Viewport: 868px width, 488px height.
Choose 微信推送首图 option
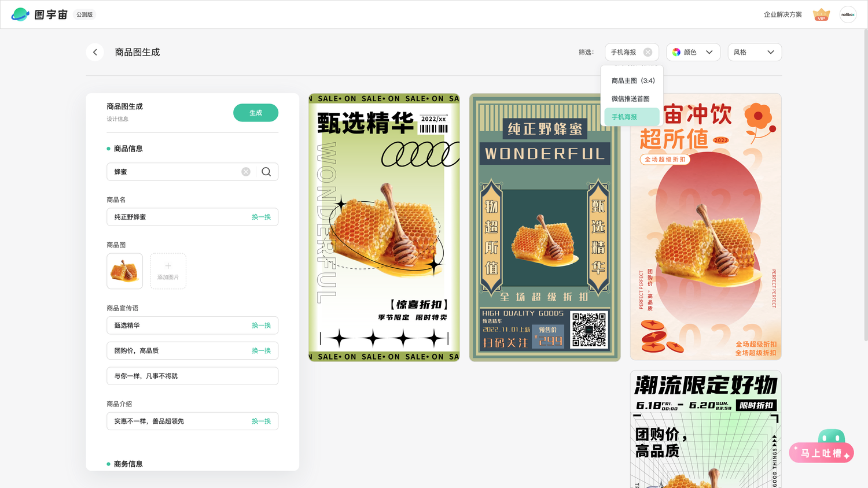coord(632,98)
